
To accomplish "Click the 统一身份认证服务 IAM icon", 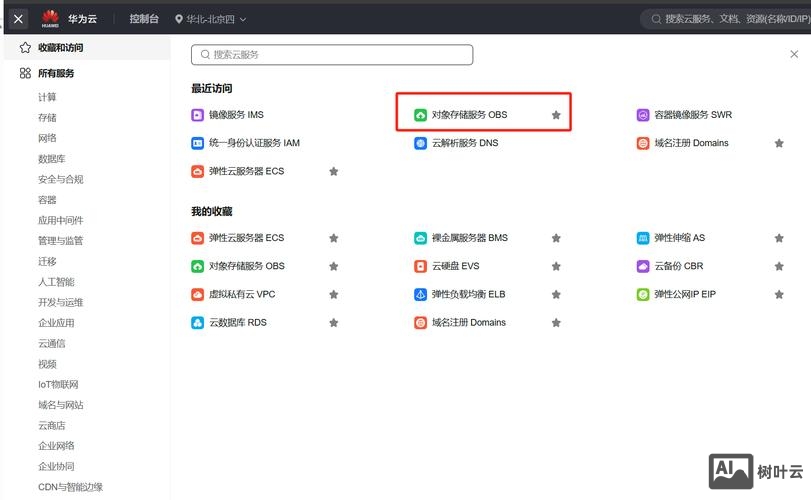I will coord(198,143).
